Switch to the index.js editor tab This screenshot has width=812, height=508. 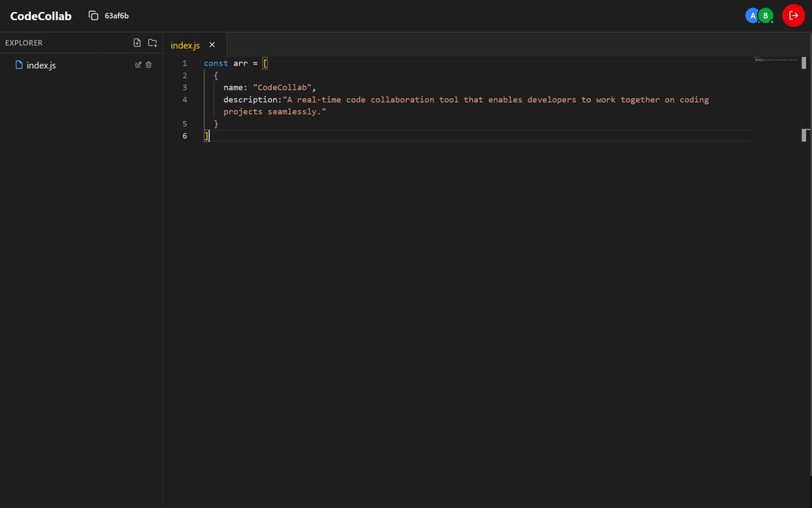[x=184, y=45]
